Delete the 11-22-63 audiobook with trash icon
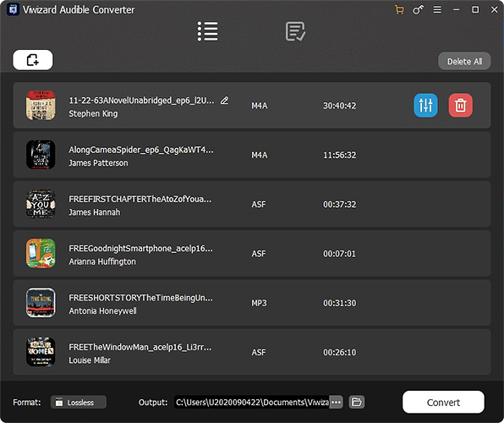Viewport: 504px width, 423px height. 460,105
